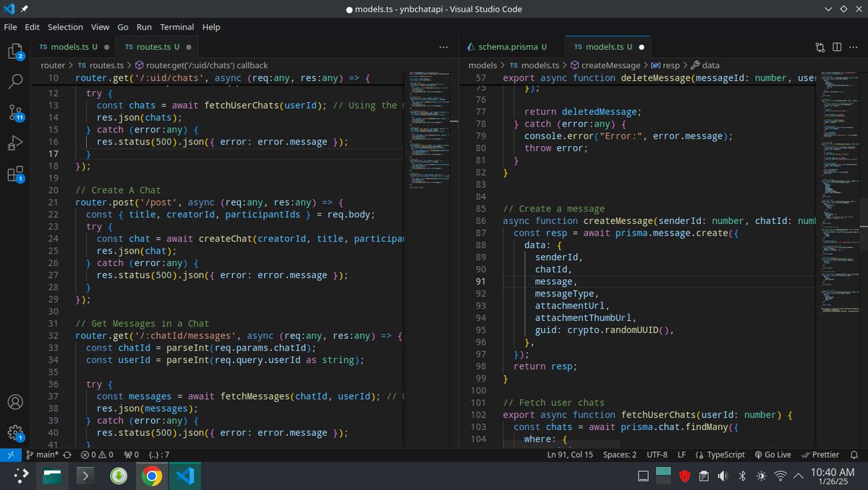Click the VS Code logo in title bar
Screen dimensions: 868x490
(x=9, y=9)
